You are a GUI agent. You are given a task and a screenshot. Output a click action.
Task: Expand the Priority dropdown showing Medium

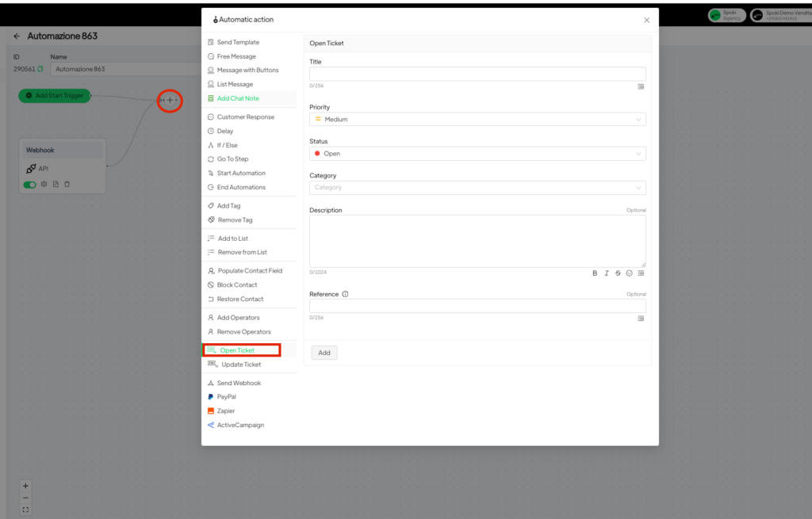point(477,120)
